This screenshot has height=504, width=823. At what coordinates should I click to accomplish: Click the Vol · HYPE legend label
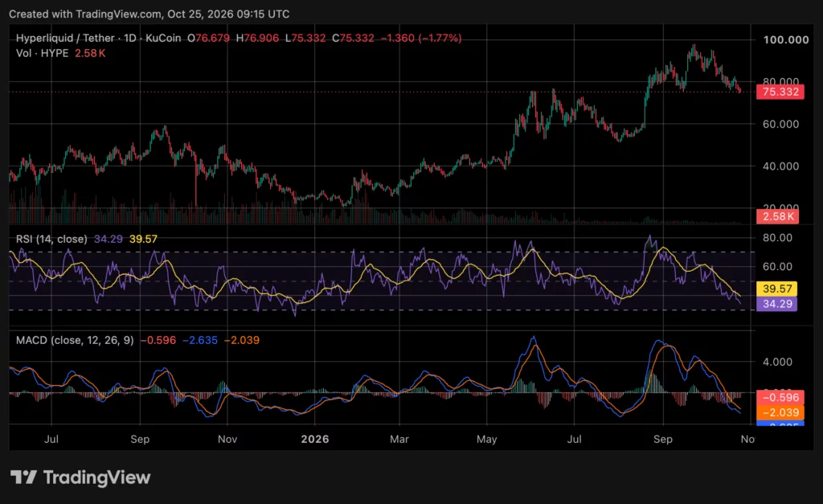(42, 53)
